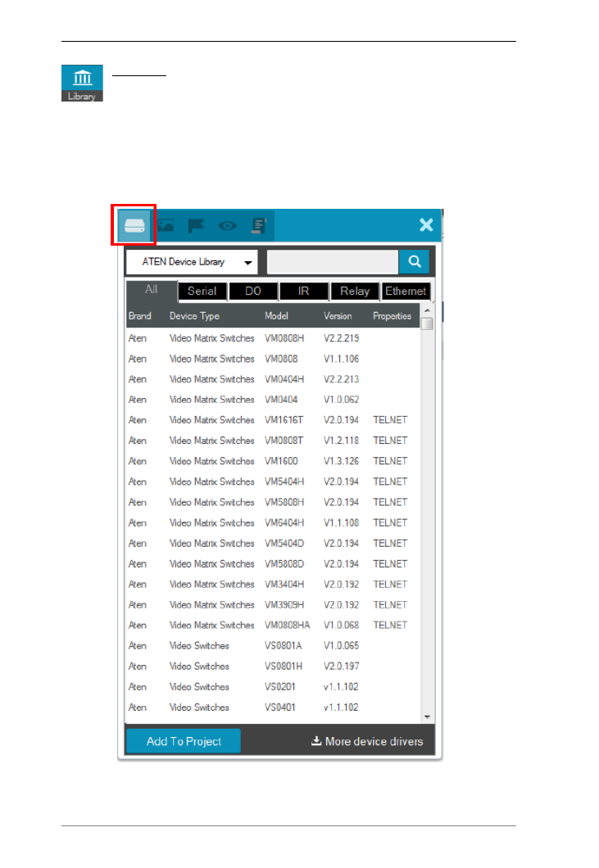This screenshot has height=868, width=599.
Task: Switch to the IR filter tab
Action: click(303, 292)
